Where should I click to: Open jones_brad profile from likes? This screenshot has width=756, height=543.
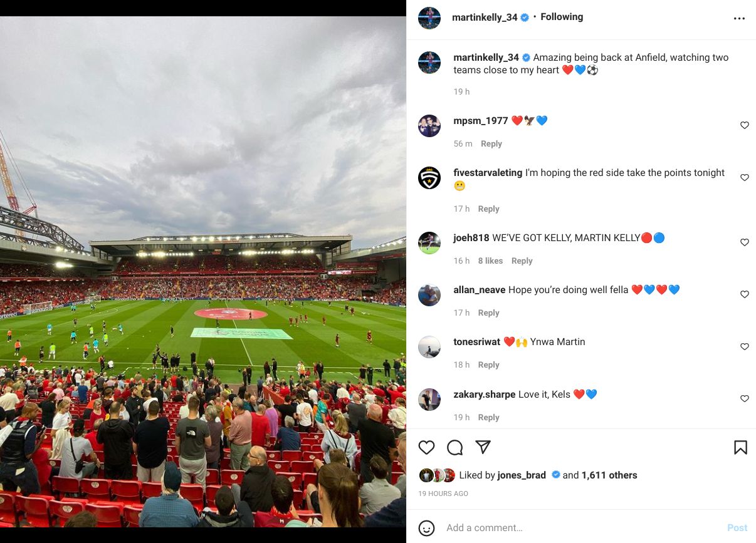coord(522,475)
